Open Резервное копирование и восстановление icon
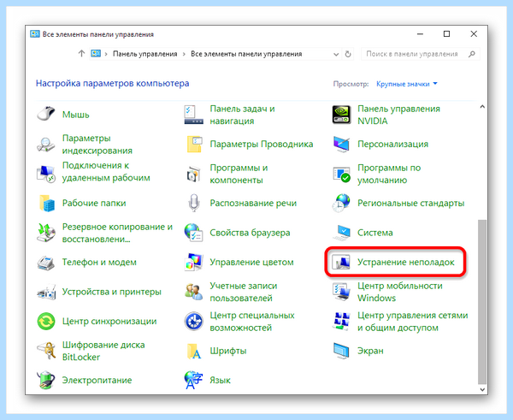 point(46,233)
